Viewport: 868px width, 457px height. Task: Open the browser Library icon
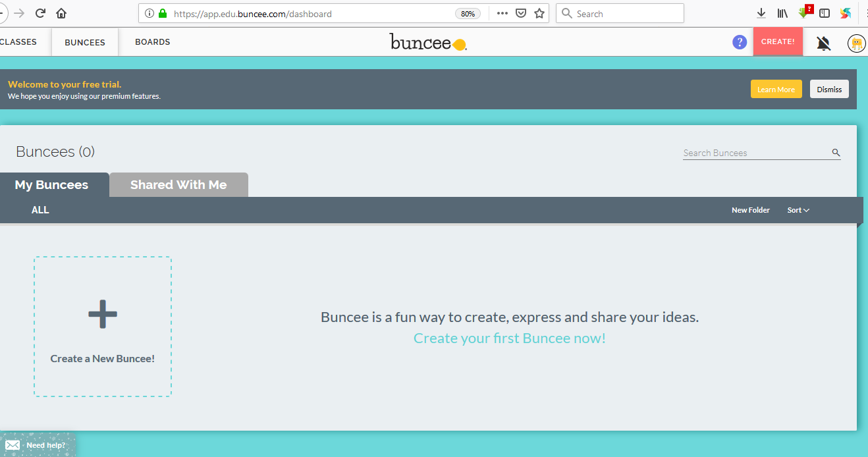coord(782,13)
